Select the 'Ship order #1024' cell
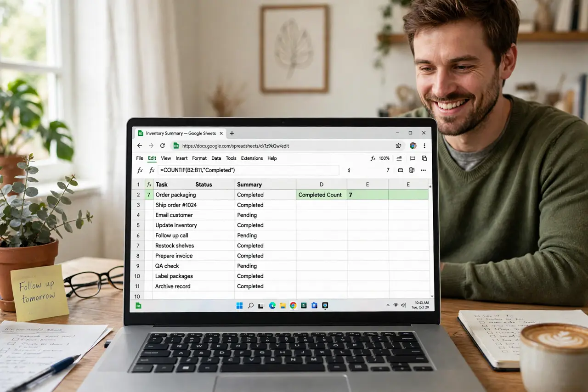This screenshot has width=588, height=392. point(193,205)
